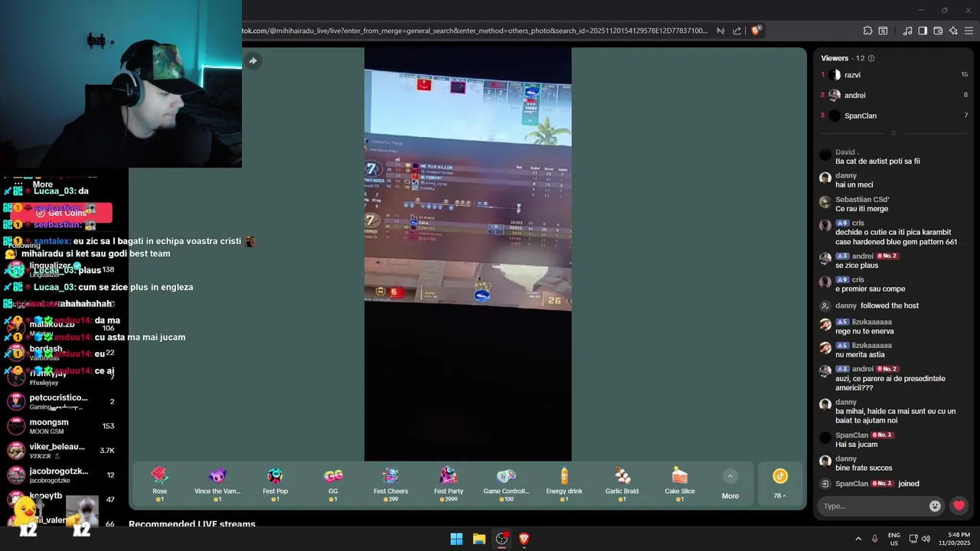980x551 pixels.
Task: Click the Get Coins button
Action: point(61,213)
